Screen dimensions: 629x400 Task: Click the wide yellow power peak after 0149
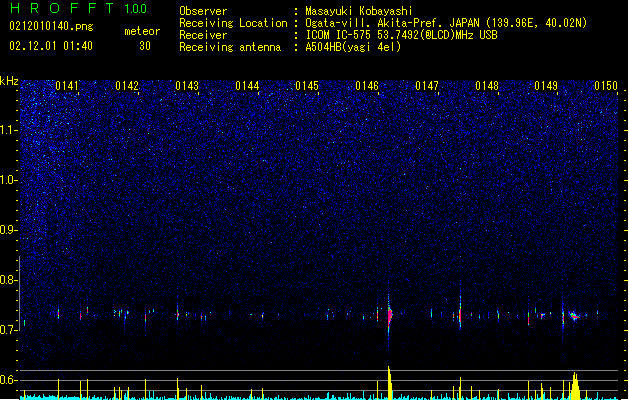coord(575,386)
